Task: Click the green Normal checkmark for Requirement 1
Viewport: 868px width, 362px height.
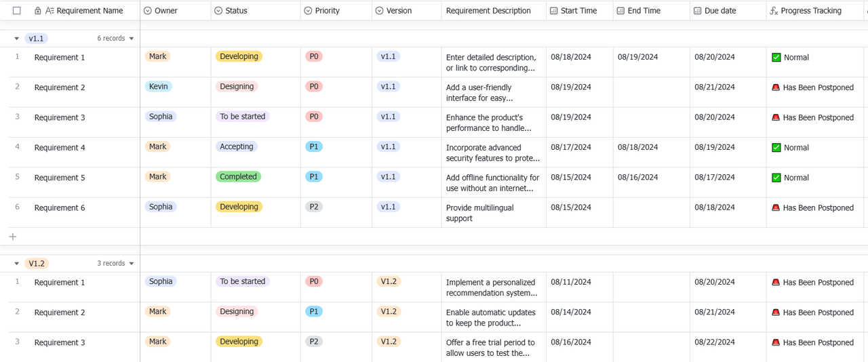Action: pos(776,58)
